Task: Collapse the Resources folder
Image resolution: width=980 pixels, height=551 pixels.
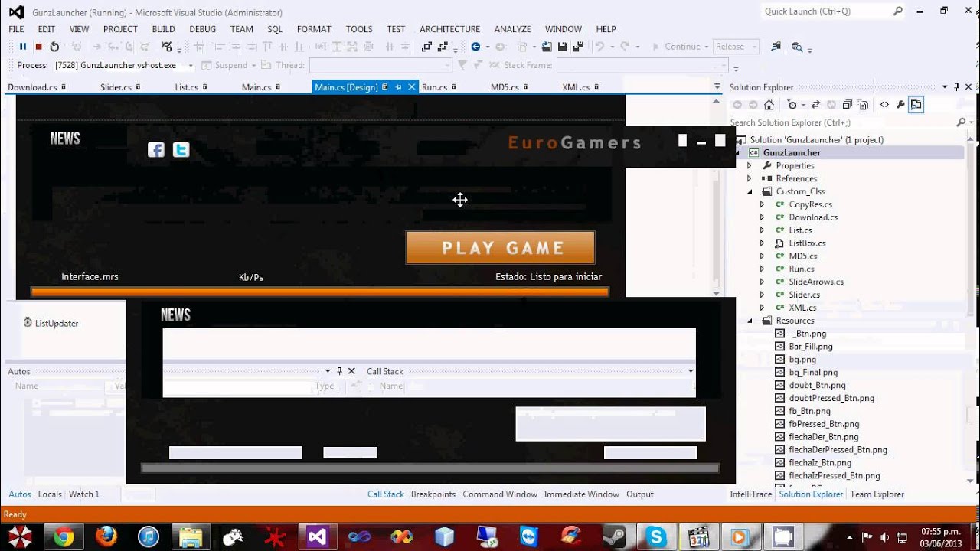Action: (x=749, y=321)
